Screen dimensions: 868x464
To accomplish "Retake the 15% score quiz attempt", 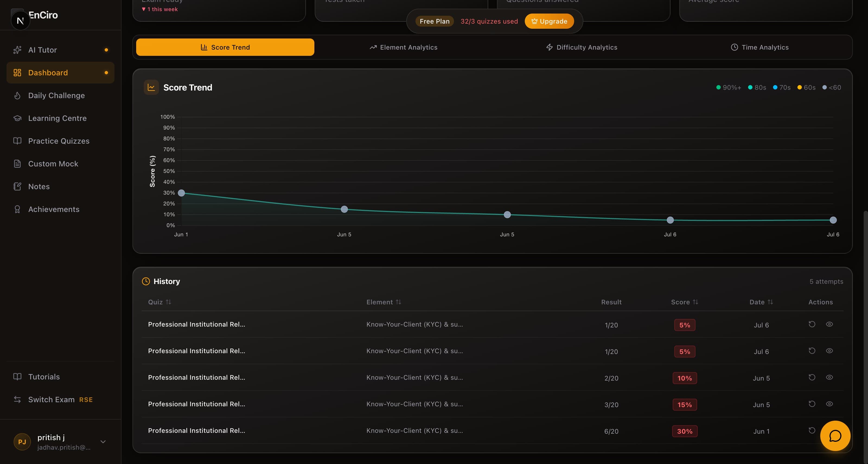I will (812, 404).
